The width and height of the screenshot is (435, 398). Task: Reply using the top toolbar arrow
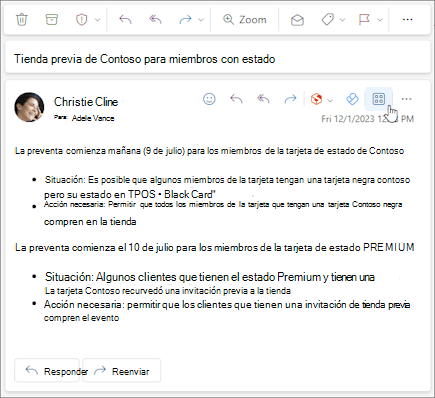[125, 19]
